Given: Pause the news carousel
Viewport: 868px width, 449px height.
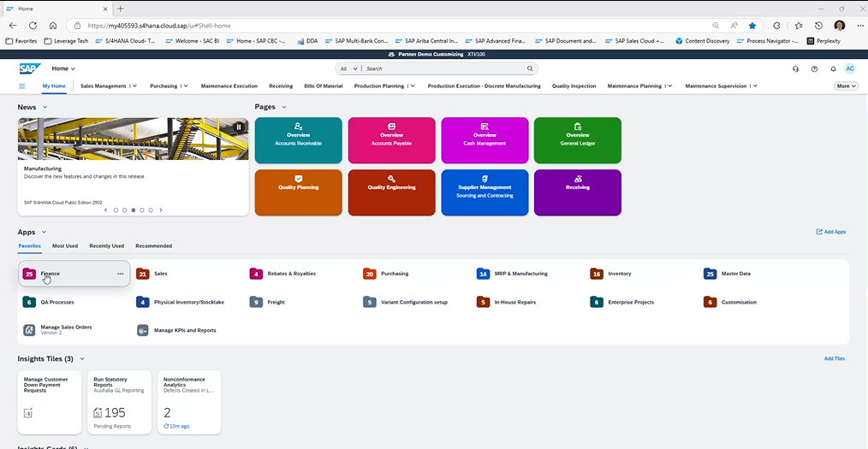Looking at the screenshot, I should [239, 127].
